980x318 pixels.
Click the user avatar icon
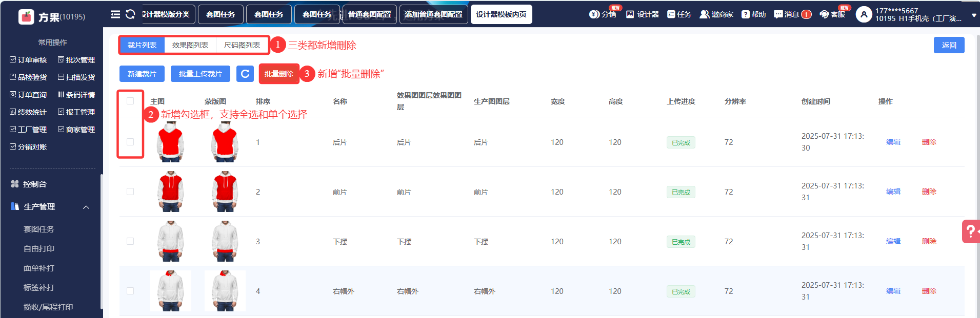pos(864,15)
